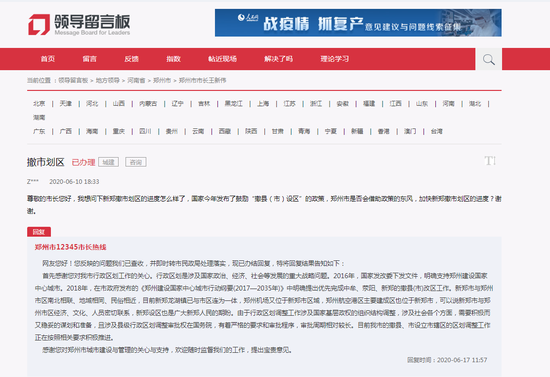Select the 青海 province link
The height and width of the screenshot is (377, 550).
[304, 131]
